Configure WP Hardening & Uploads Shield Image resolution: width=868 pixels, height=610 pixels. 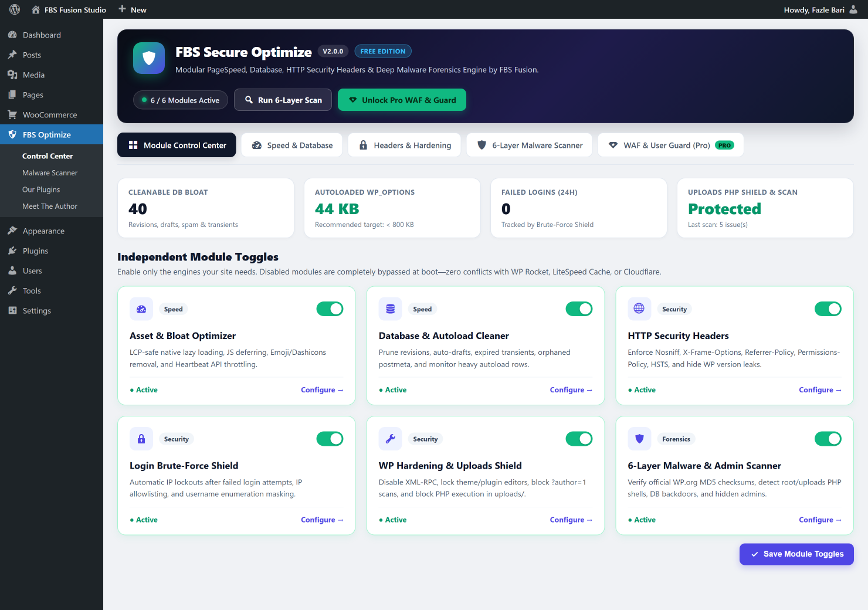[571, 520]
